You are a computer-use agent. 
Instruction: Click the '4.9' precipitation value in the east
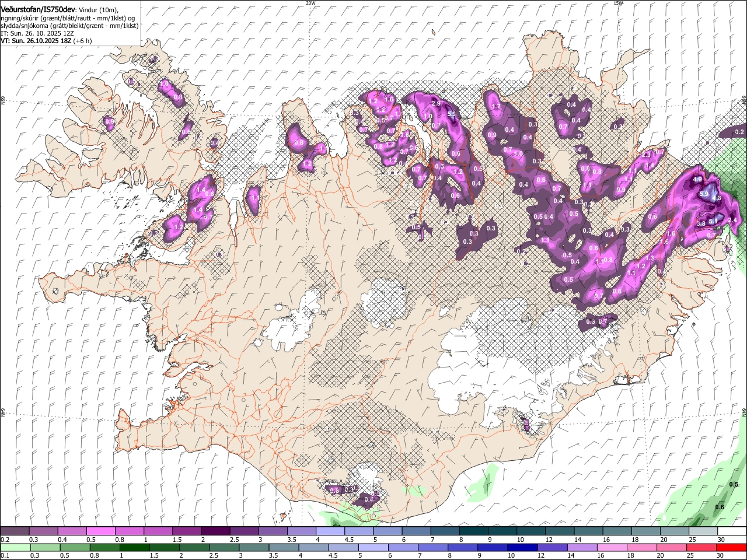point(697,180)
